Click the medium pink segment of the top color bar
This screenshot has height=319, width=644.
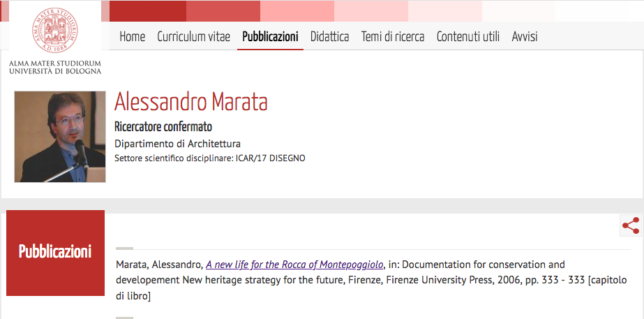[297, 10]
